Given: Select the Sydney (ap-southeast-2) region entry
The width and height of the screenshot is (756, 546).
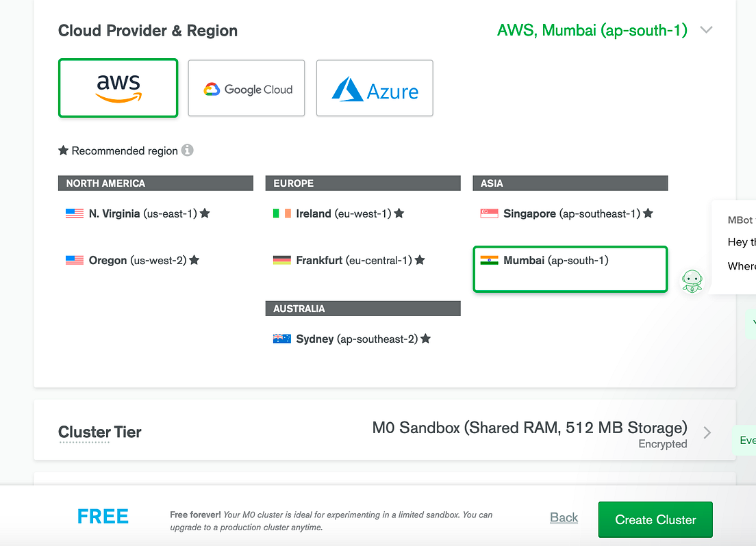Looking at the screenshot, I should 356,338.
